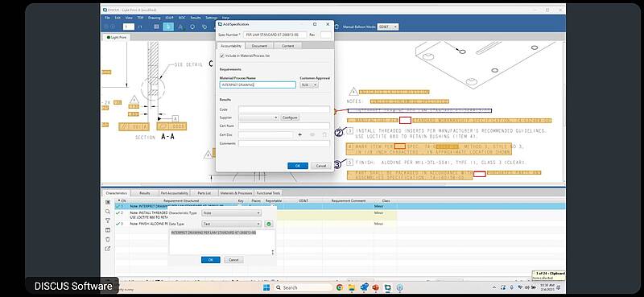The width and height of the screenshot is (644, 297).
Task: Switch to the Document tab
Action: tap(259, 46)
